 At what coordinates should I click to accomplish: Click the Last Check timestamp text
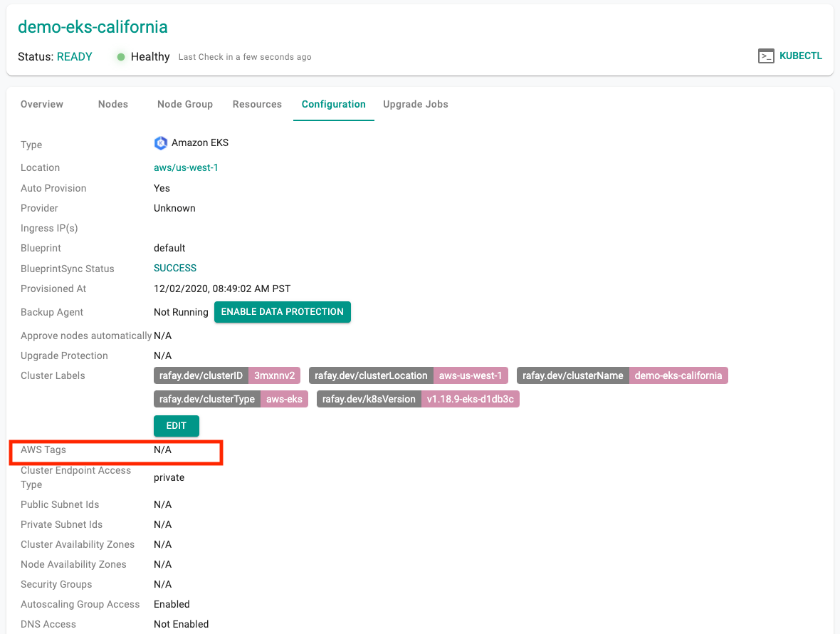tap(245, 57)
